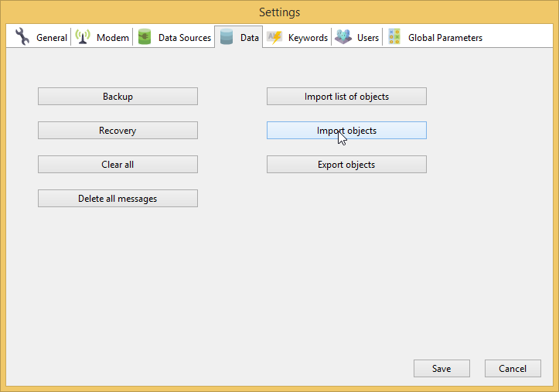Open the Keywords tab label
The width and height of the screenshot is (559, 392).
[x=308, y=38]
